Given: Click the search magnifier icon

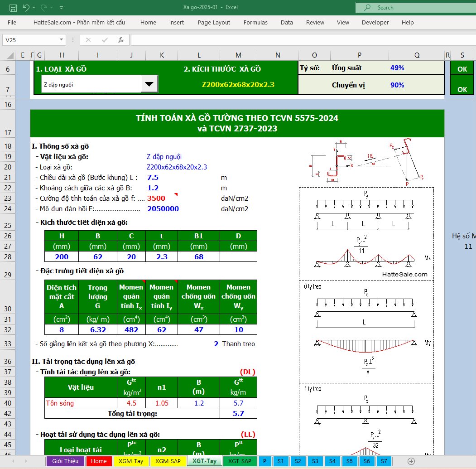Looking at the screenshot, I should pos(367,7).
